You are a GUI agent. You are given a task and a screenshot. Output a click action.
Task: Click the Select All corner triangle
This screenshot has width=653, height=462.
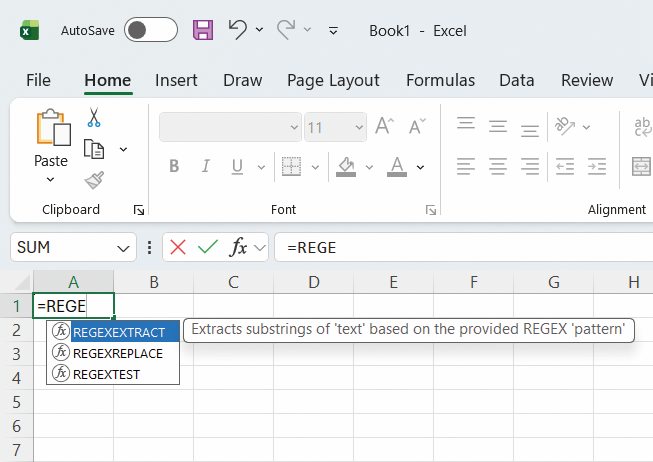coord(23,283)
